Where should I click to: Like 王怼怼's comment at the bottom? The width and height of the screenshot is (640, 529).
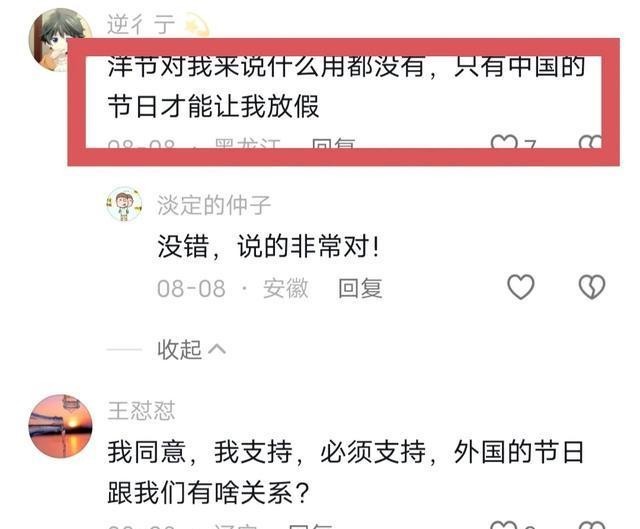(504, 525)
